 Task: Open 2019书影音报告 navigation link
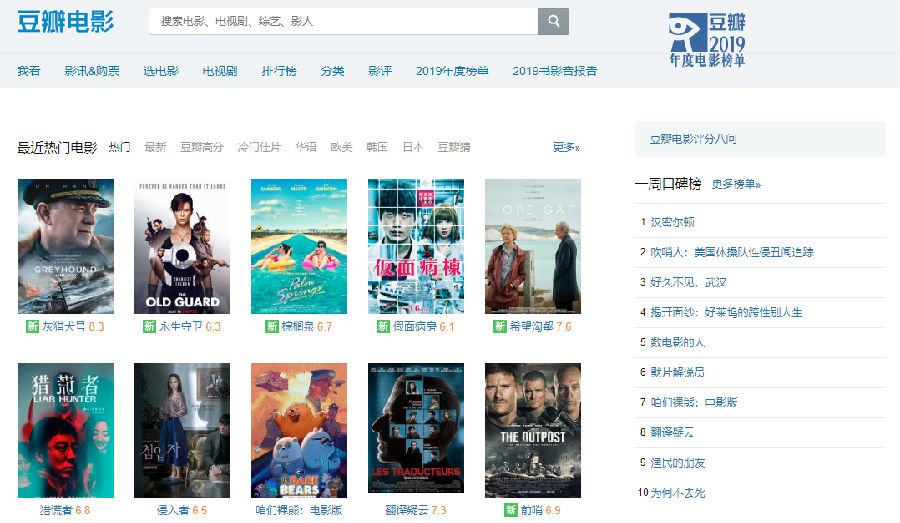click(x=554, y=71)
